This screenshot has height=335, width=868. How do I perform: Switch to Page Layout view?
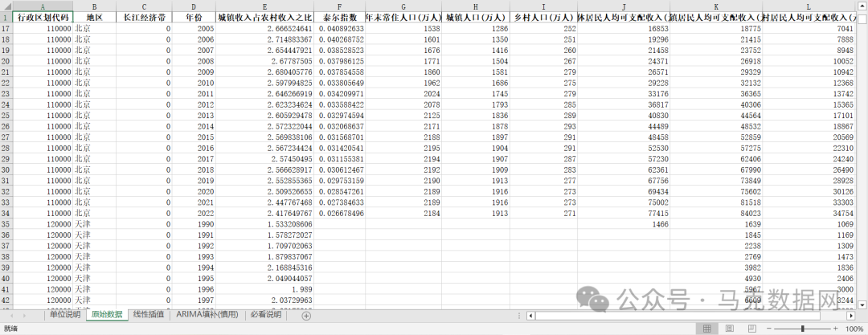(730, 329)
